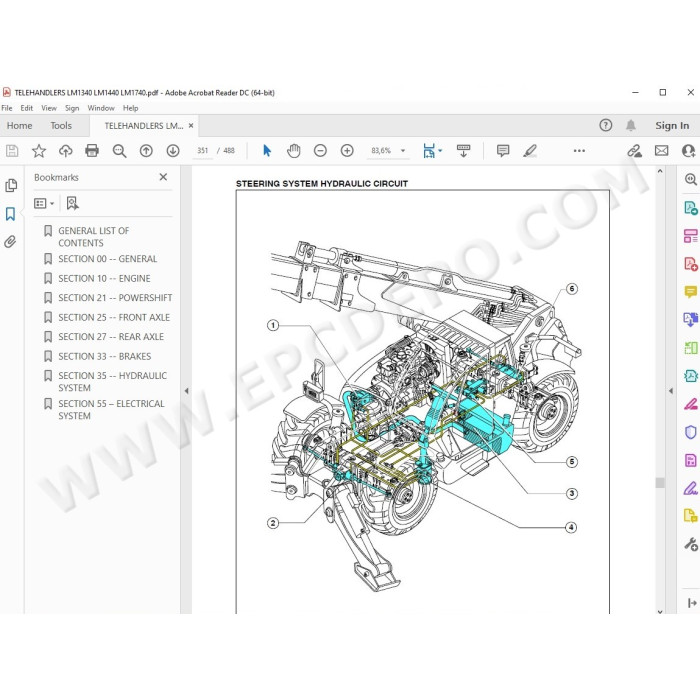The width and height of the screenshot is (700, 700).
Task: Select the arrow selection tool
Action: click(267, 151)
